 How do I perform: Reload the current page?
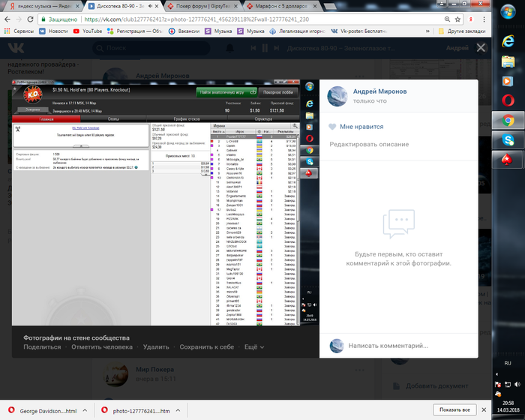click(30, 19)
